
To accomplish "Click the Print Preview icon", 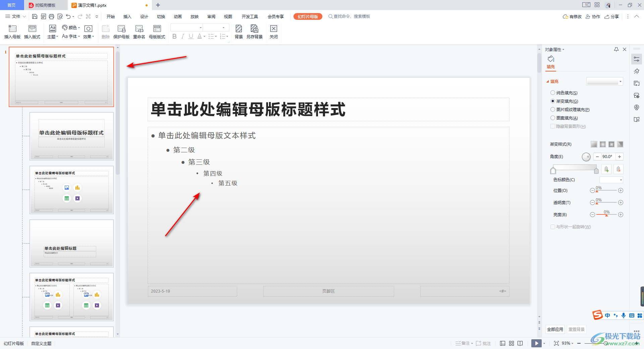I will click(60, 16).
